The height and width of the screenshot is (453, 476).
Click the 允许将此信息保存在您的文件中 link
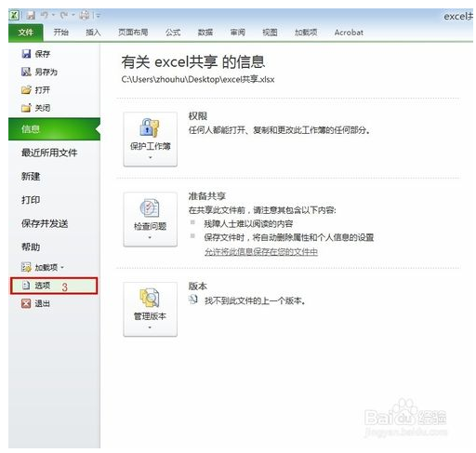click(261, 252)
